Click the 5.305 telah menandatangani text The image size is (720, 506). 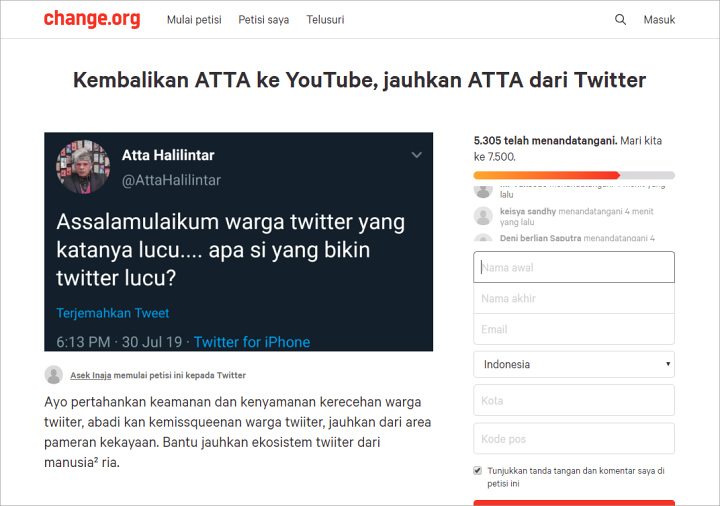coord(545,141)
